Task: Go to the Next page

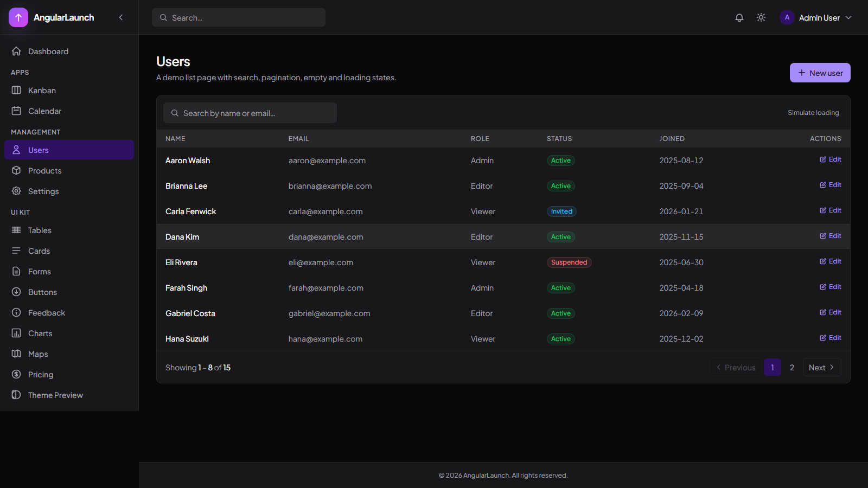Action: tap(822, 367)
